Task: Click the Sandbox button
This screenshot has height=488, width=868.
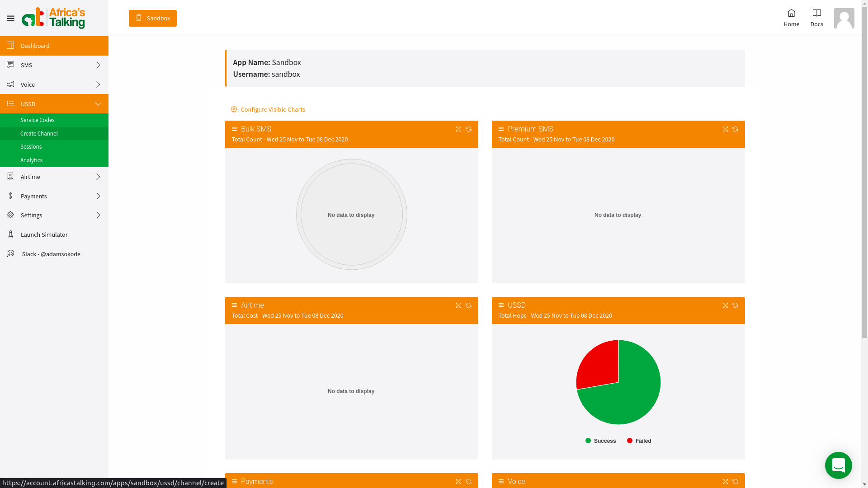Action: (153, 19)
